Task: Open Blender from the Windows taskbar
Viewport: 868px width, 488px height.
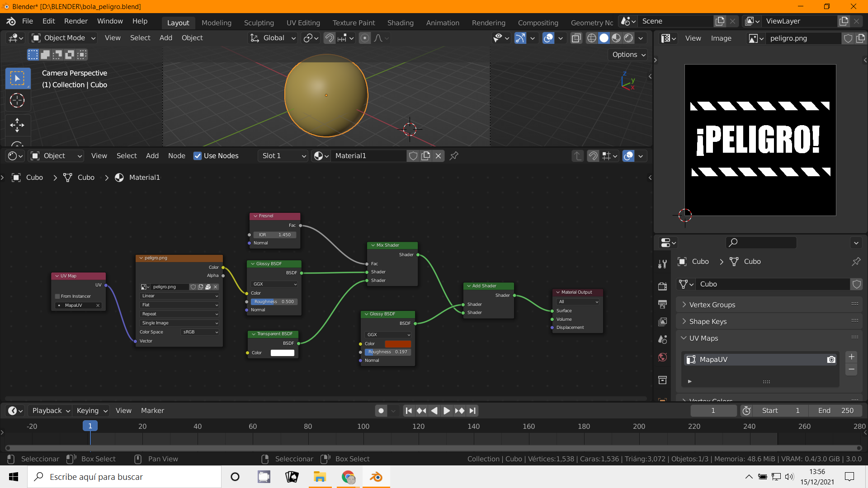Action: tap(376, 477)
